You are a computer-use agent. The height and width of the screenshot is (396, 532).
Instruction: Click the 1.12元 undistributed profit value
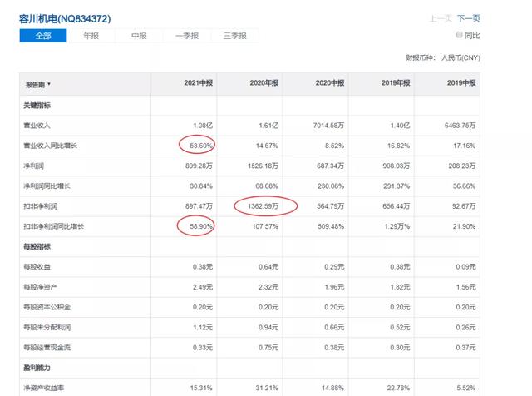tap(203, 328)
